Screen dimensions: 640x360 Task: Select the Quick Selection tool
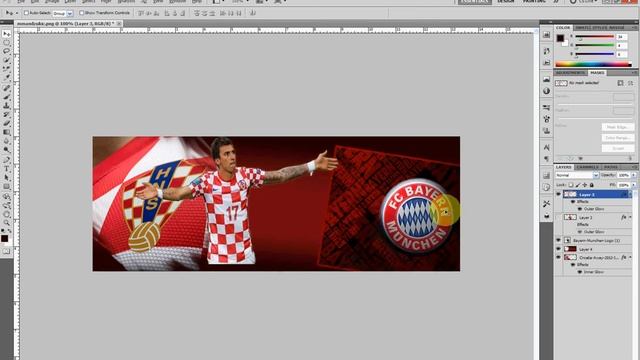6,60
